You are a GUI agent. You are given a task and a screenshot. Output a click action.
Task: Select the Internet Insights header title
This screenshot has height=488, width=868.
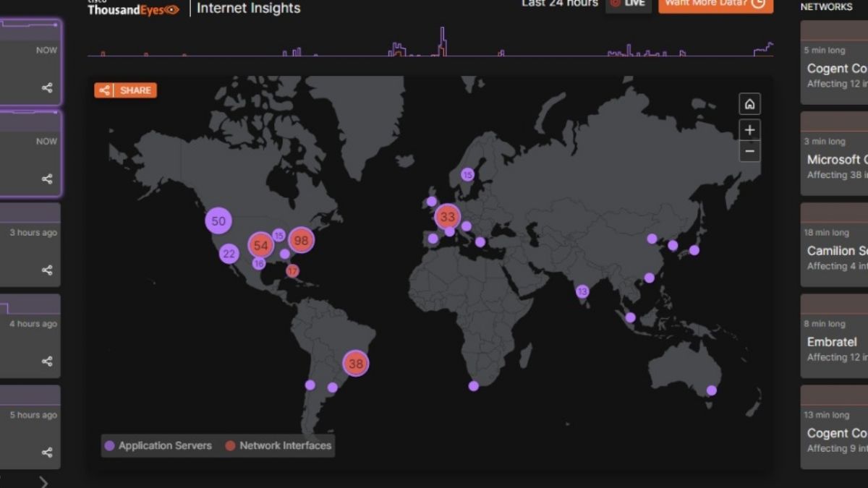(x=247, y=8)
